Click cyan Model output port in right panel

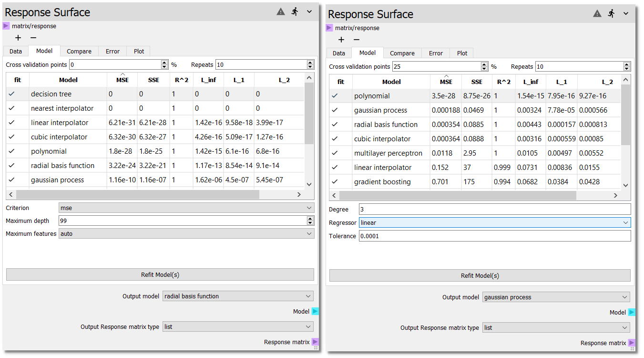[632, 313]
